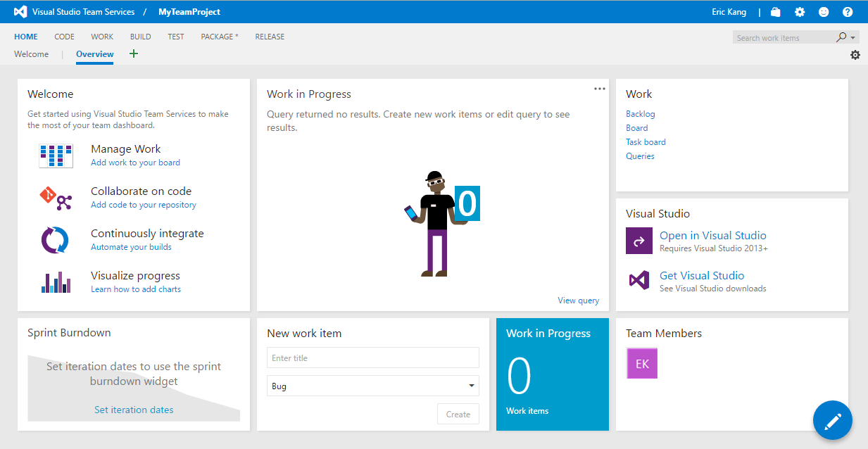Screen dimensions: 868x449
Task: Click Get Visual Studio link
Action: (702, 276)
